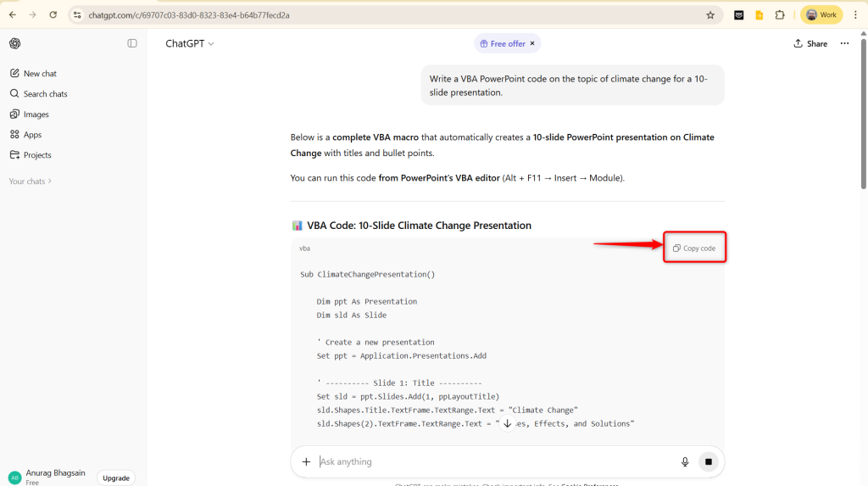
Task: Click the Free offer badge
Action: (x=503, y=43)
